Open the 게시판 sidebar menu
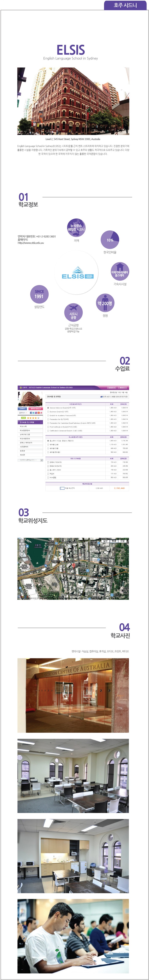 click(x=30, y=455)
